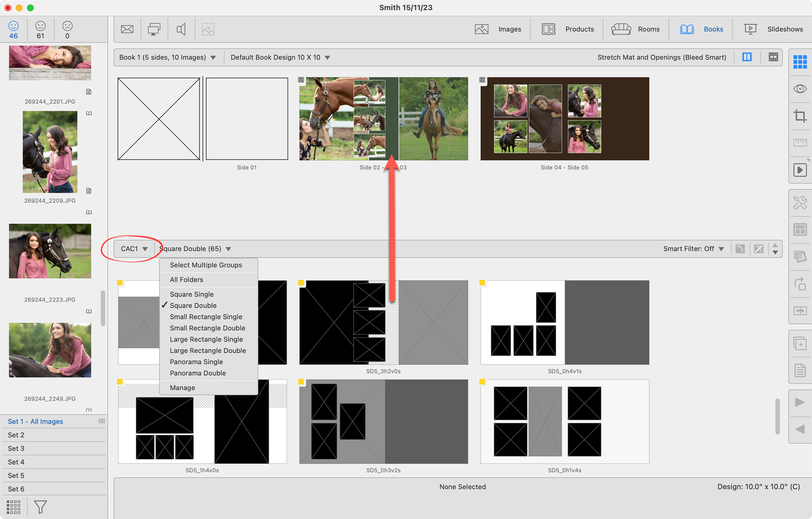
Task: Toggle the two-page spread view button
Action: click(x=747, y=57)
